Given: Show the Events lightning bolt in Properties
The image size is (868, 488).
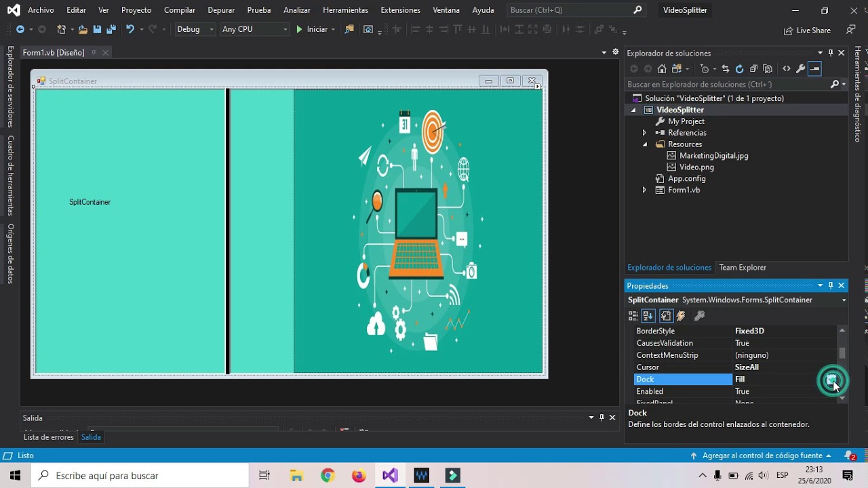Looking at the screenshot, I should coord(681,316).
